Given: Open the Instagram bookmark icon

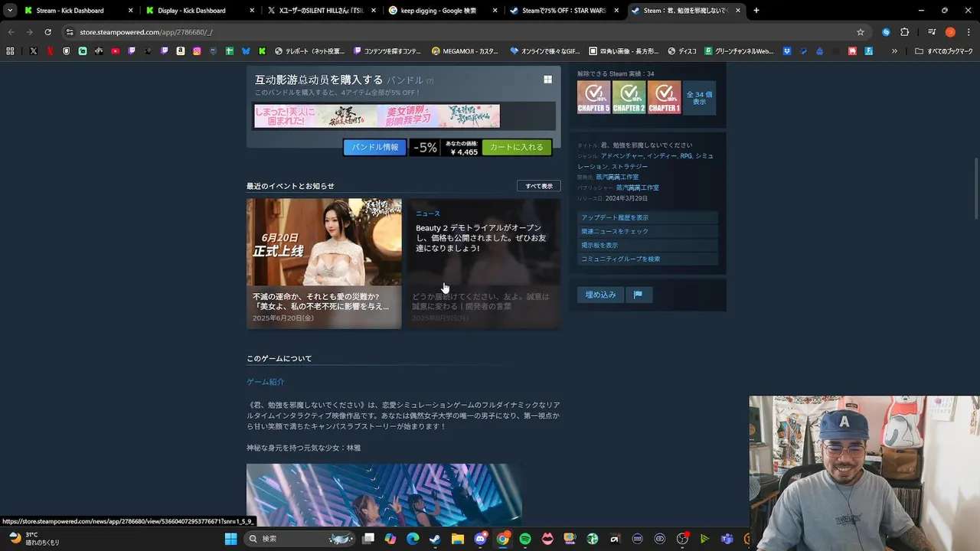Looking at the screenshot, I should [197, 51].
